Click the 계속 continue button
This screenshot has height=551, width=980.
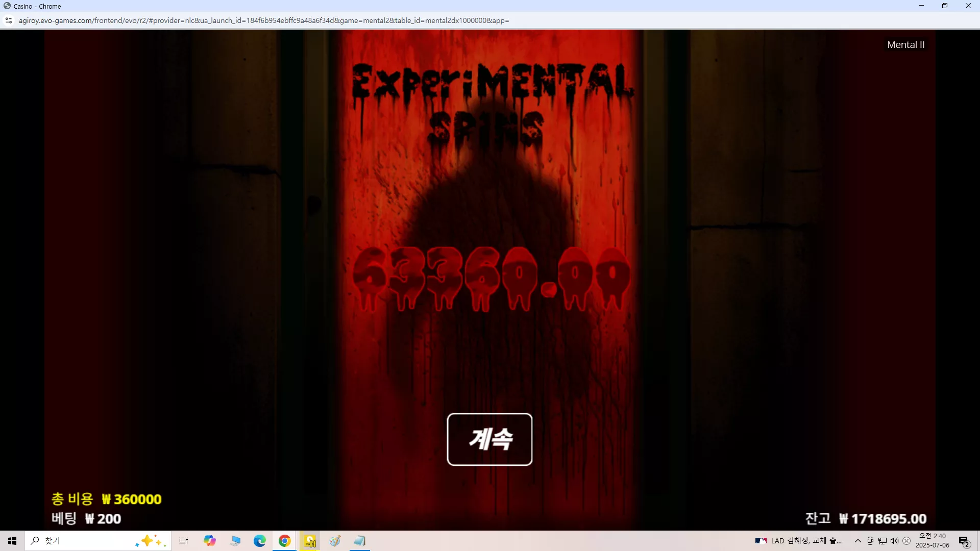coord(489,439)
